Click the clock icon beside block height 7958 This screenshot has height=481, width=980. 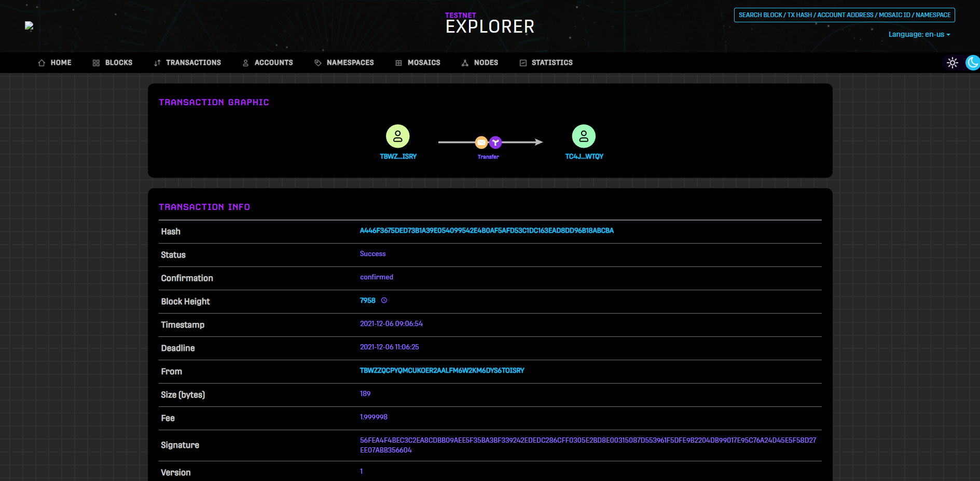[384, 301]
